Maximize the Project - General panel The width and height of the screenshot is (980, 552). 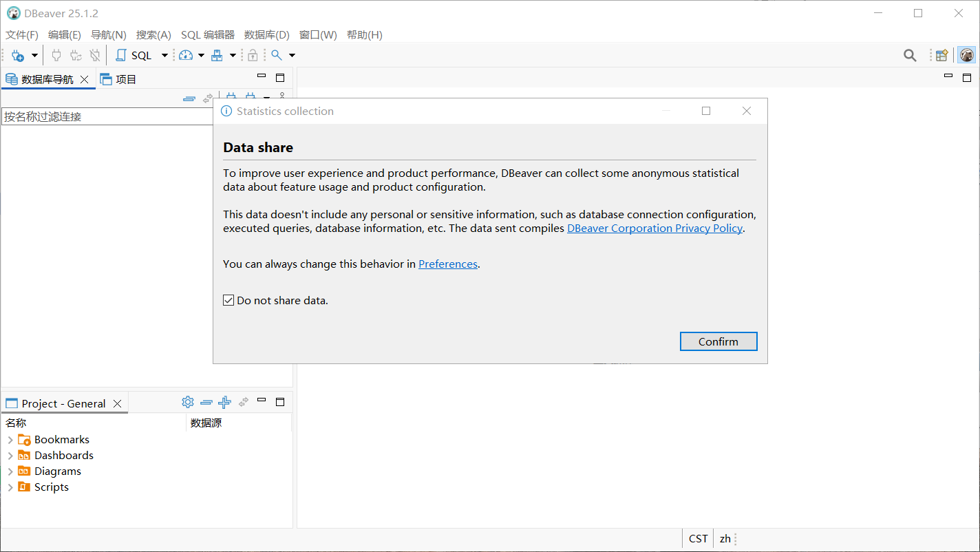click(x=280, y=401)
